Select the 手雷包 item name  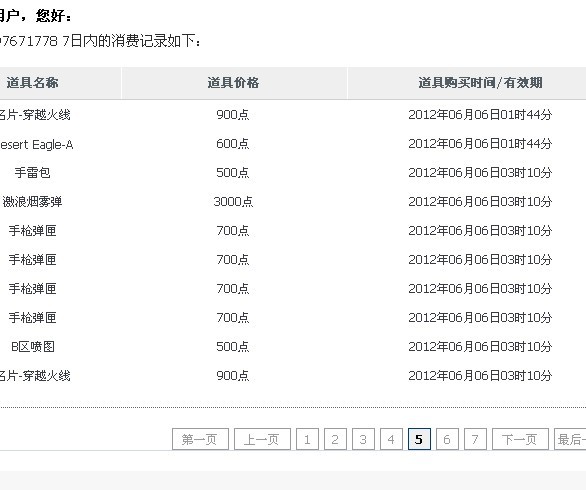pos(33,173)
